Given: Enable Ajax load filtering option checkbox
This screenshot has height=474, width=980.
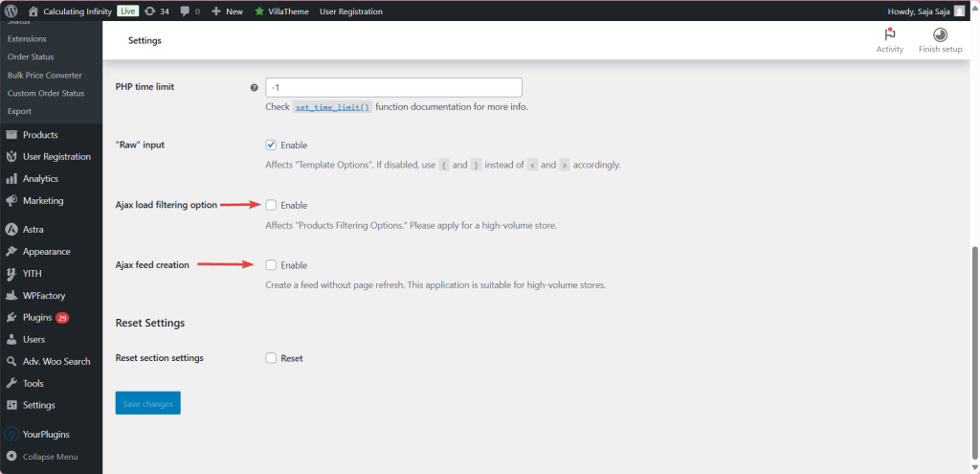Looking at the screenshot, I should pyautogui.click(x=271, y=205).
